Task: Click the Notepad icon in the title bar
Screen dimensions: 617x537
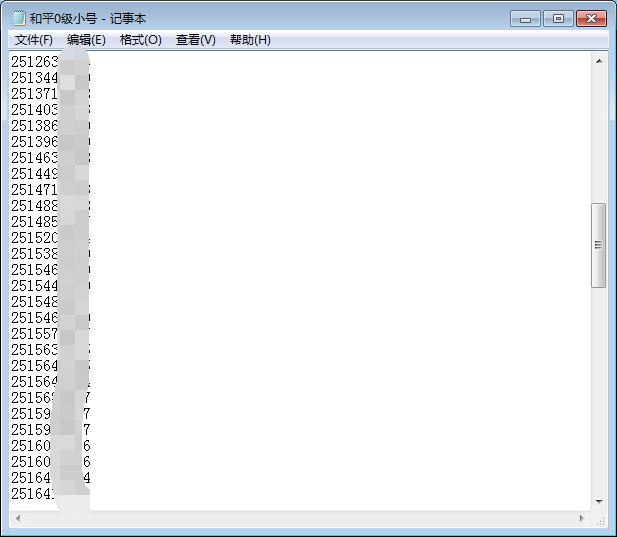Action: [19, 18]
